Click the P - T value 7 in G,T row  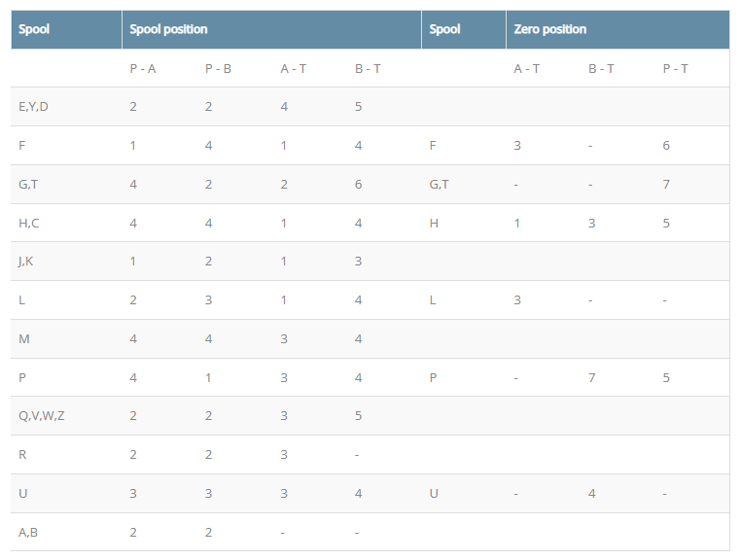point(666,184)
